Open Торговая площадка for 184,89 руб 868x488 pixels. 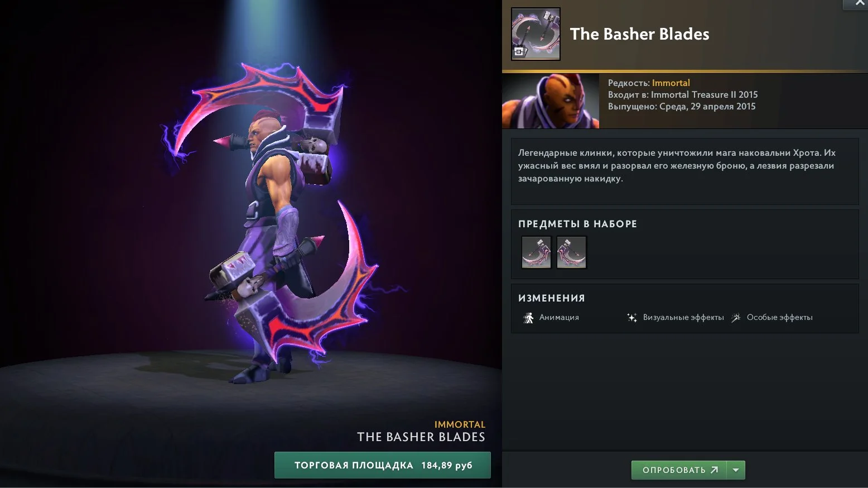(382, 465)
